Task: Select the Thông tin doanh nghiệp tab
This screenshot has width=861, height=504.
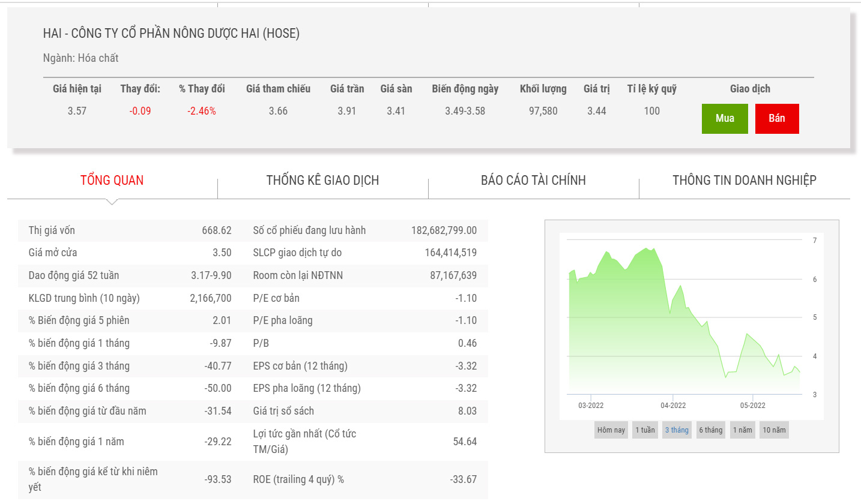Action: tap(744, 181)
